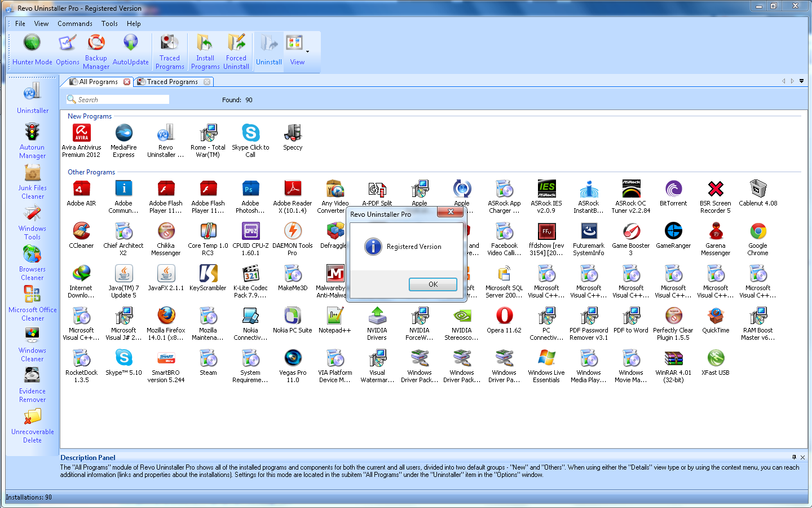Open Evidence Remover tool
The image size is (812, 508).
pyautogui.click(x=33, y=385)
